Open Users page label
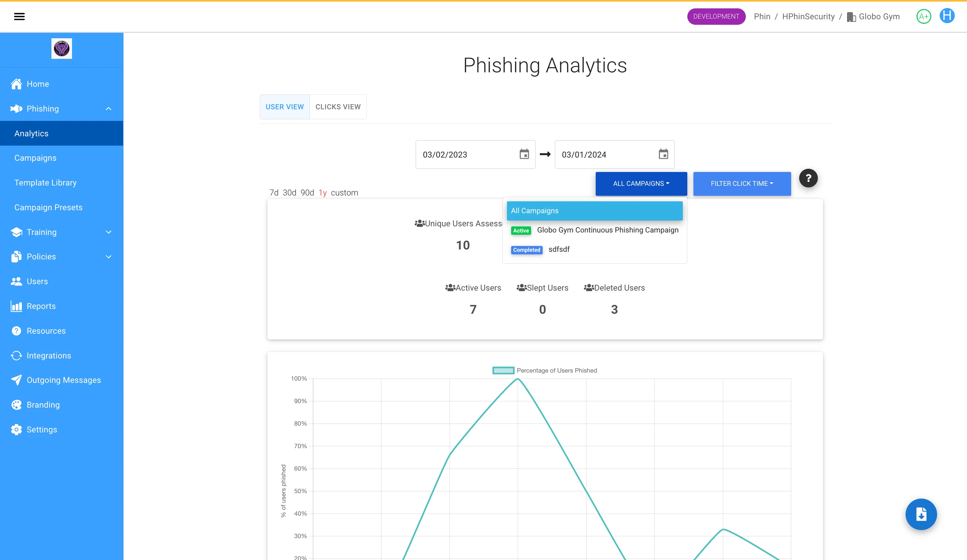 (x=37, y=281)
